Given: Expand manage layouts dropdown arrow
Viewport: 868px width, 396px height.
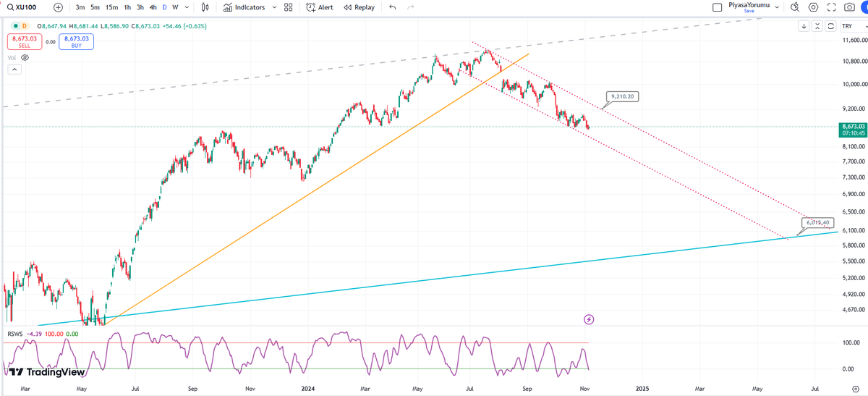Looking at the screenshot, I should (x=778, y=7).
